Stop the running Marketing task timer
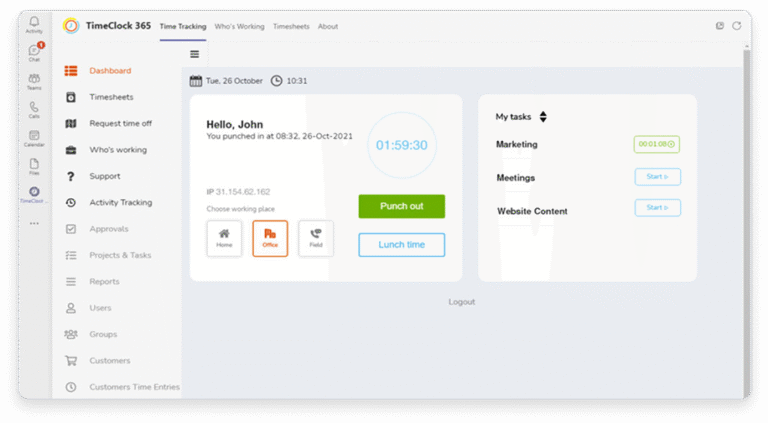Viewport: 768px width, 423px height. click(657, 144)
